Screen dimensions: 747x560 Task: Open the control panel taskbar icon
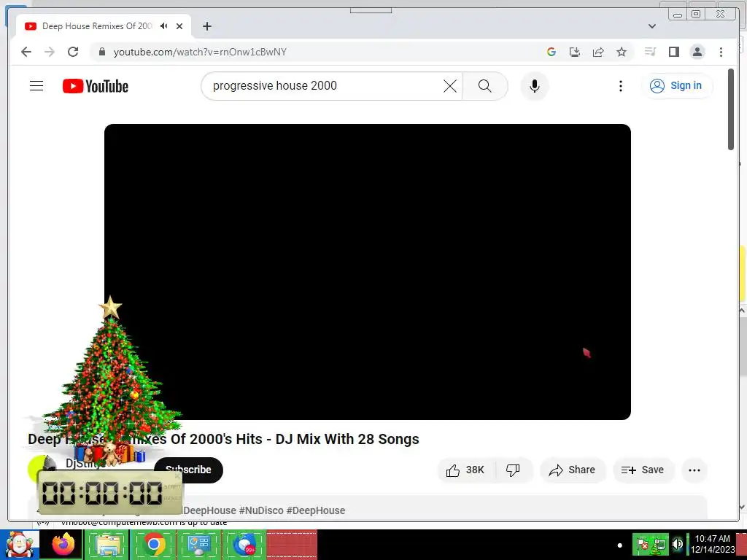199,545
